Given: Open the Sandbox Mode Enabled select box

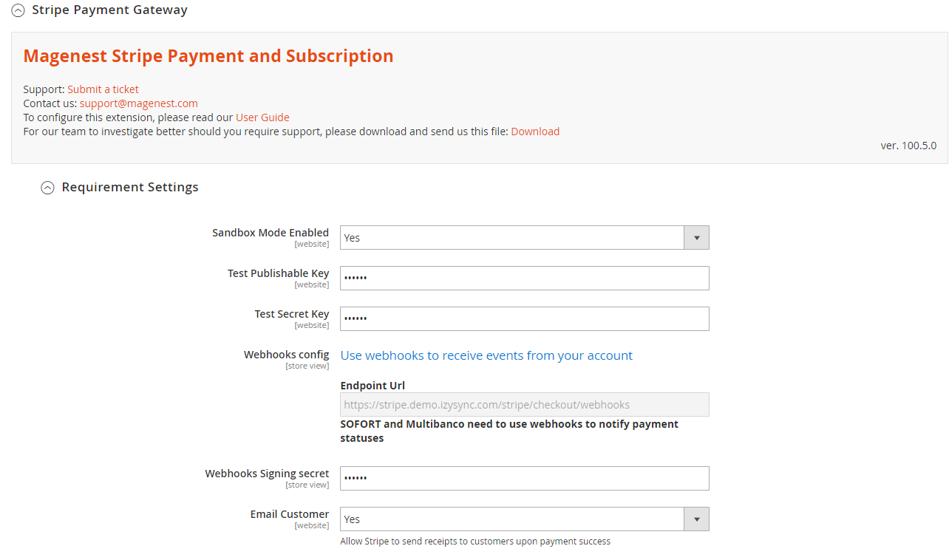Looking at the screenshot, I should [511, 238].
